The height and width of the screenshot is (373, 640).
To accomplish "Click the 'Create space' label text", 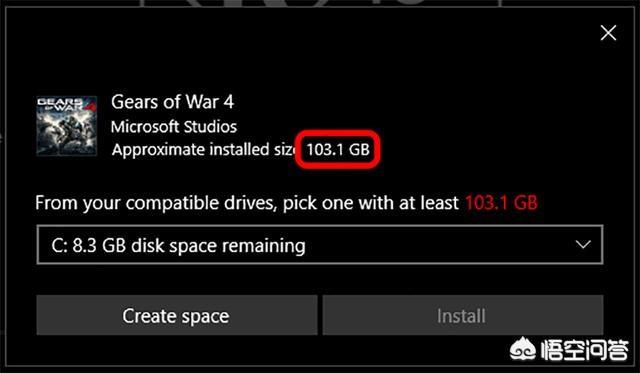I will click(x=176, y=316).
